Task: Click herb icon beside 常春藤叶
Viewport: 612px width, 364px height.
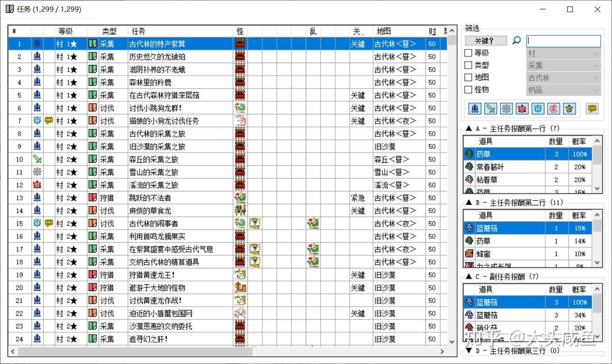Action: [469, 167]
